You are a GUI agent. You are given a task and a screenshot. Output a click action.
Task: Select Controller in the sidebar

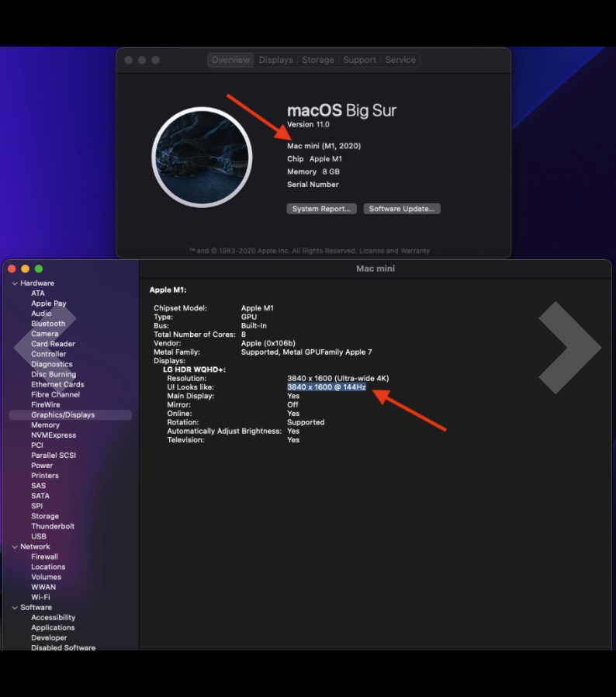click(x=48, y=354)
